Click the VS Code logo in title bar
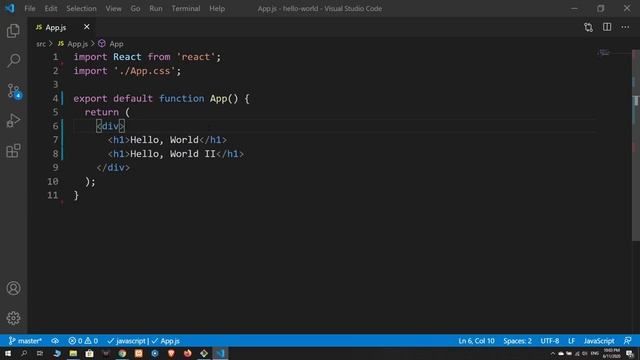640x360 pixels. 10,8
